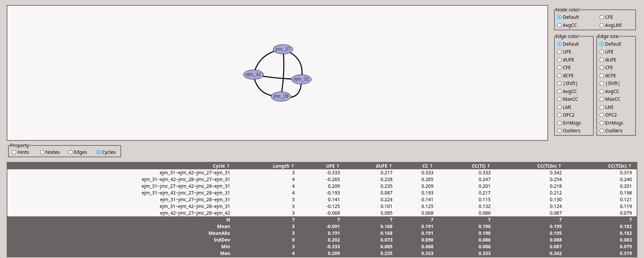Sort by the Length column header
The width and height of the screenshot is (644, 258).
[283, 166]
